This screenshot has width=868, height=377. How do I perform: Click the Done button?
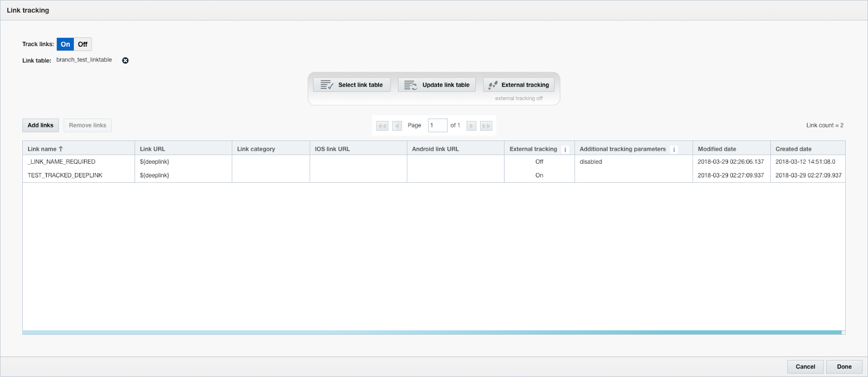click(x=844, y=367)
